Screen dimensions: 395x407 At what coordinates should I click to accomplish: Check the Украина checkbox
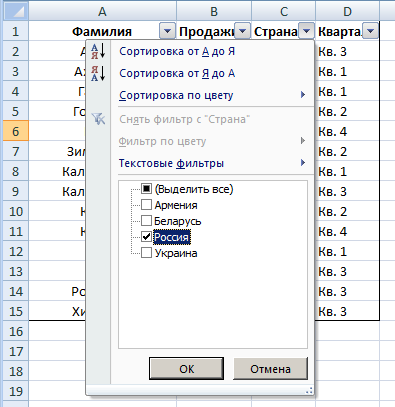(146, 253)
